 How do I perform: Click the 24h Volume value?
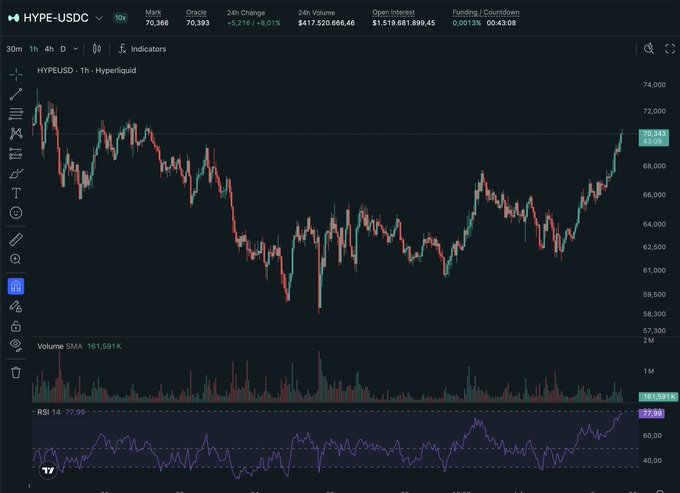[326, 23]
